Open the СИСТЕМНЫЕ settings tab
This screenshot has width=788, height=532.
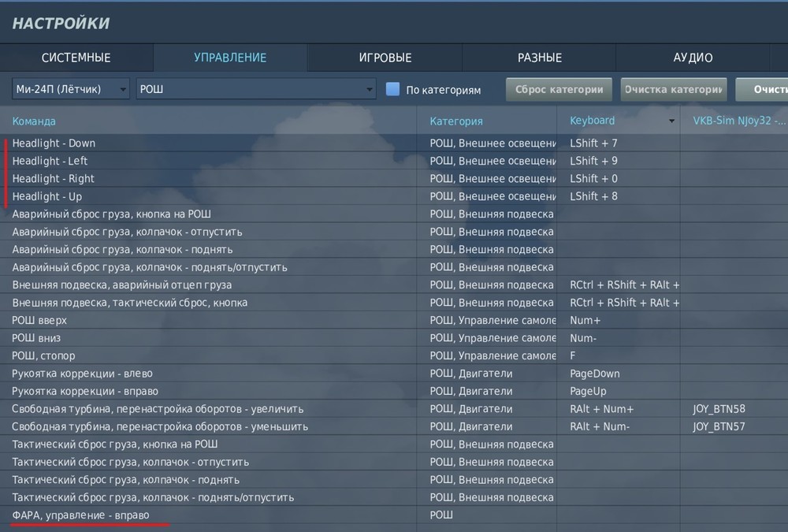coord(76,58)
